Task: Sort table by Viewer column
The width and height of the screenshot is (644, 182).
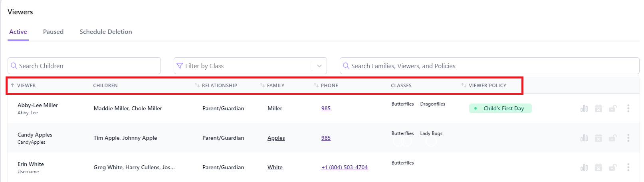Action: (23, 85)
